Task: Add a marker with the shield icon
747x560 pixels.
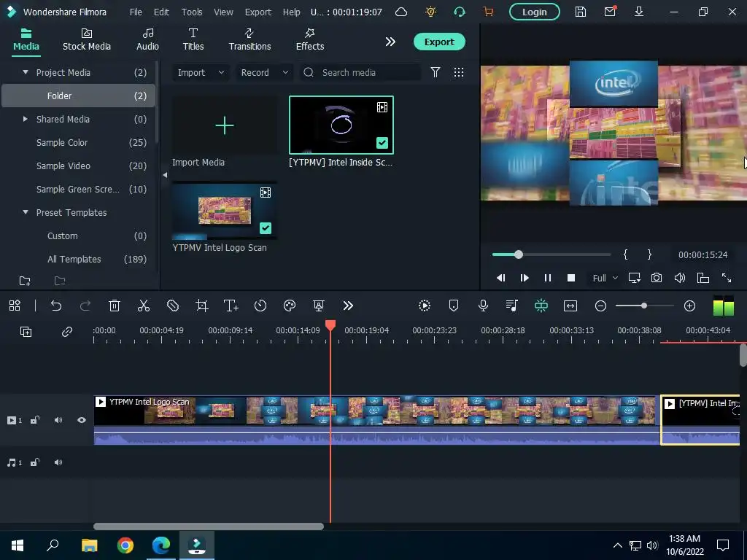Action: click(x=454, y=306)
